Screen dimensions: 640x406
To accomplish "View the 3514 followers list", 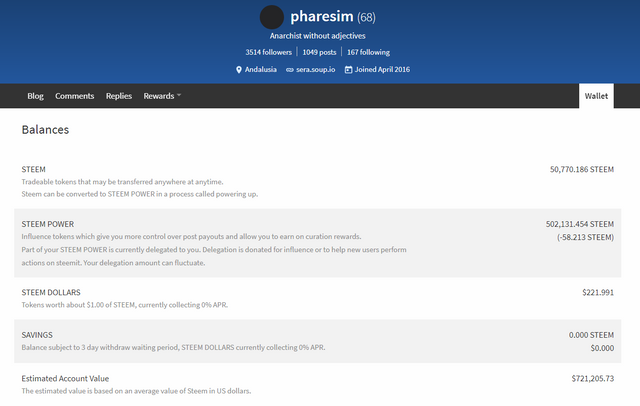I will [x=269, y=52].
